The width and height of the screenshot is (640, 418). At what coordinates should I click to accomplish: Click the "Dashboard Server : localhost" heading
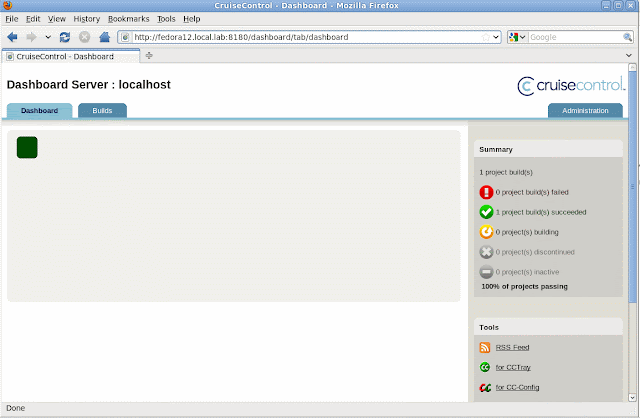coord(89,84)
